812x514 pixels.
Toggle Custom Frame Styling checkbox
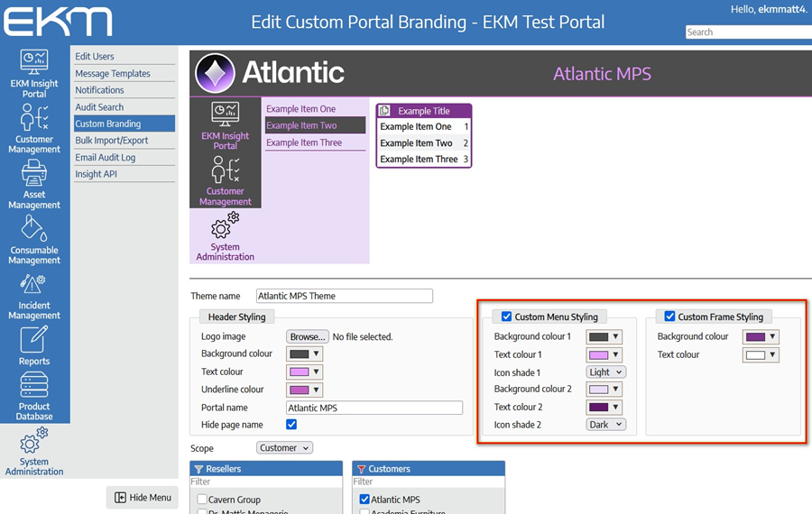click(x=669, y=317)
